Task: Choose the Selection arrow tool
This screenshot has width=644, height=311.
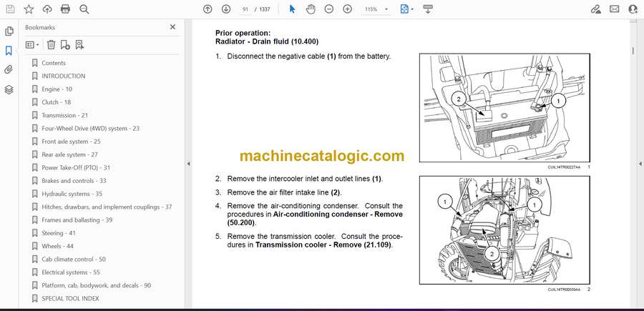Action: (293, 9)
